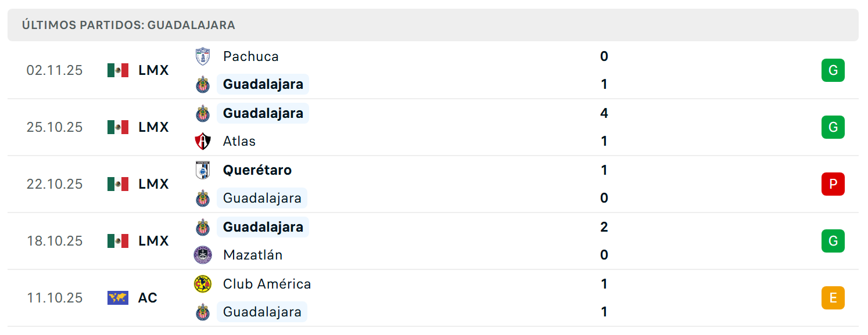Click the green G badge for Mazatlán match

(x=833, y=241)
